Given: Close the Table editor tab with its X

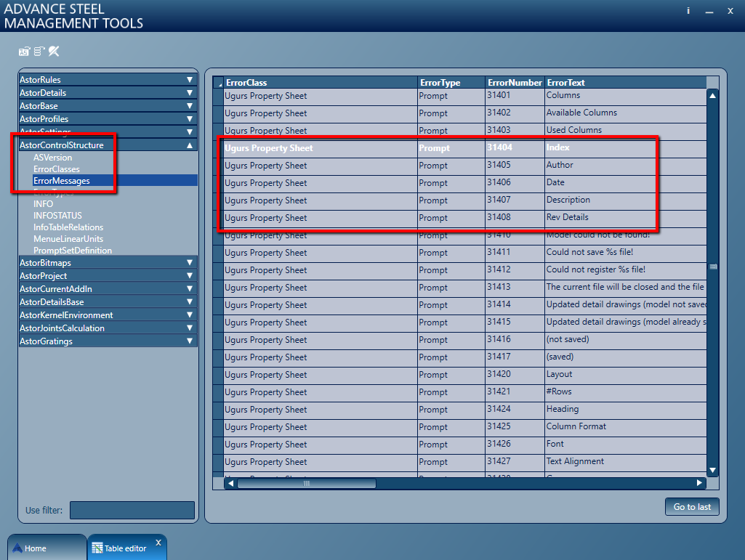Looking at the screenshot, I should [158, 543].
